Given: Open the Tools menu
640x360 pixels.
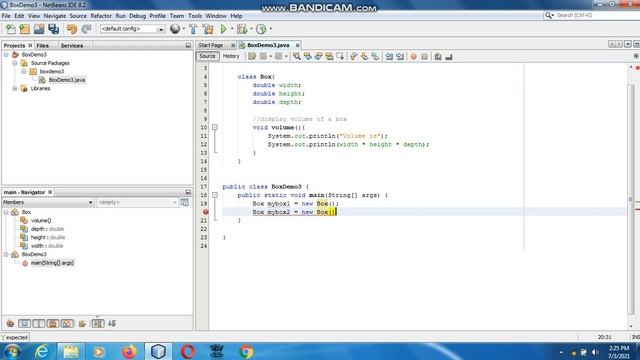Looking at the screenshot, I should tap(195, 16).
